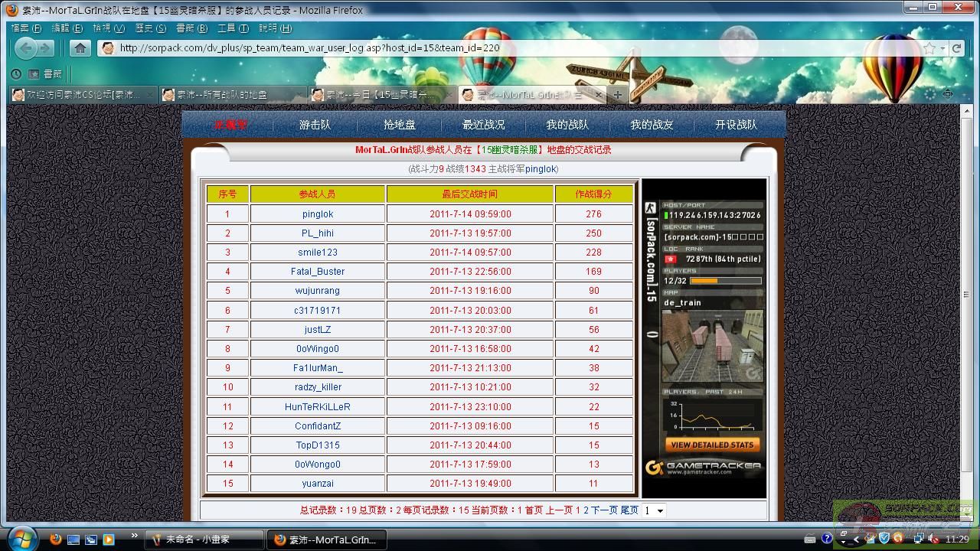This screenshot has height=551, width=980.
Task: Expand the quick launch overflow chevron
Action: click(135, 536)
